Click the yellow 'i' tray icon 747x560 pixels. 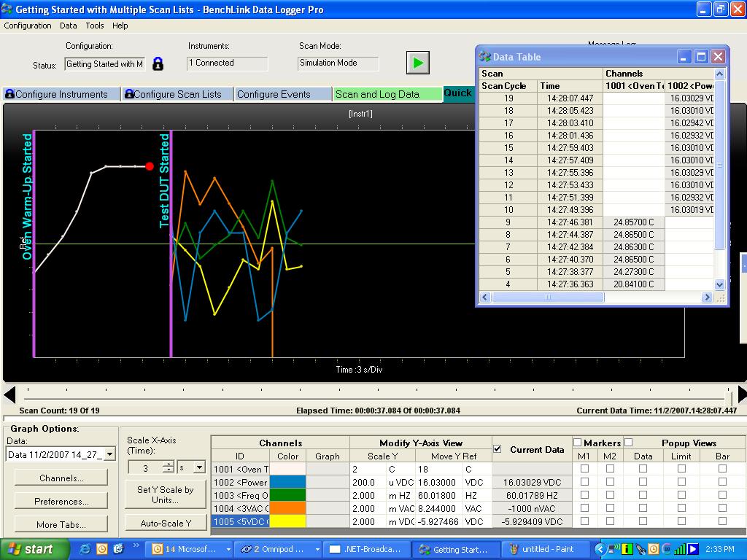[x=627, y=550]
